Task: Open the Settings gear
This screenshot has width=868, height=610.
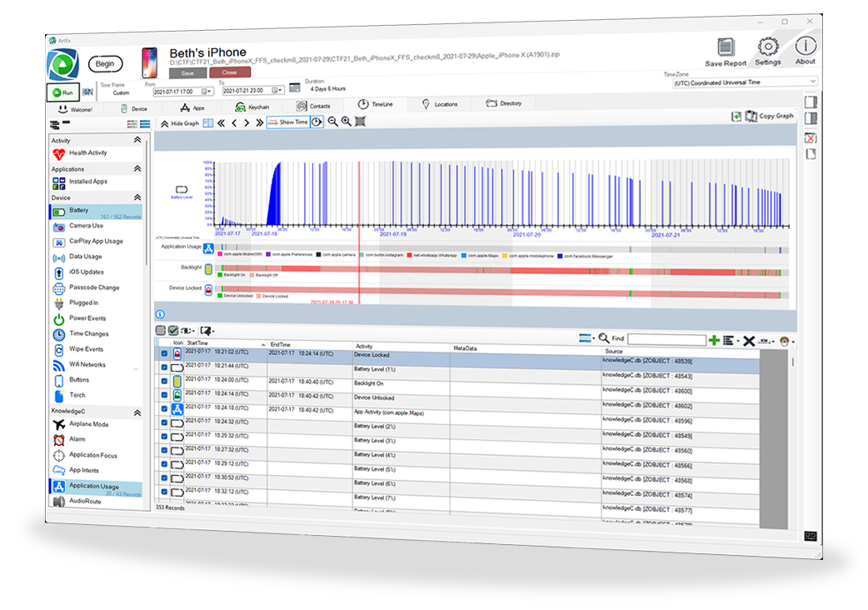Action: (x=767, y=47)
